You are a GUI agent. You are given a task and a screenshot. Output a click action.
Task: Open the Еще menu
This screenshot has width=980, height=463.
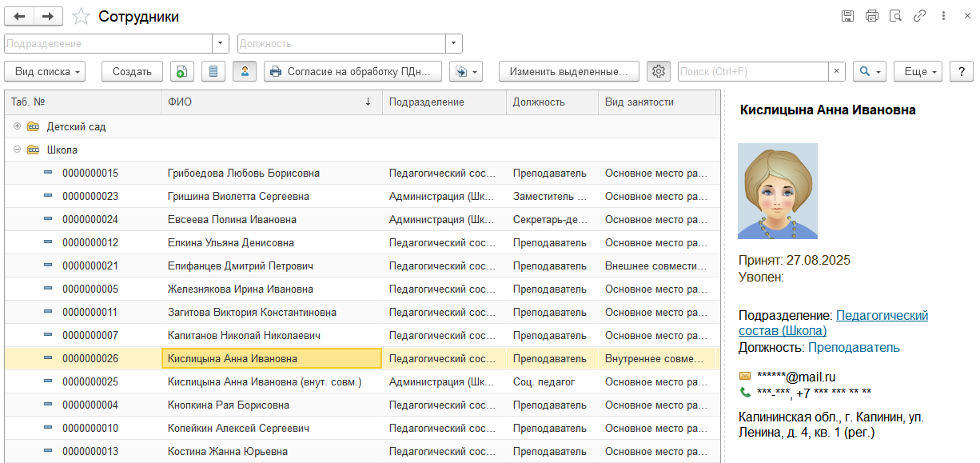[918, 72]
